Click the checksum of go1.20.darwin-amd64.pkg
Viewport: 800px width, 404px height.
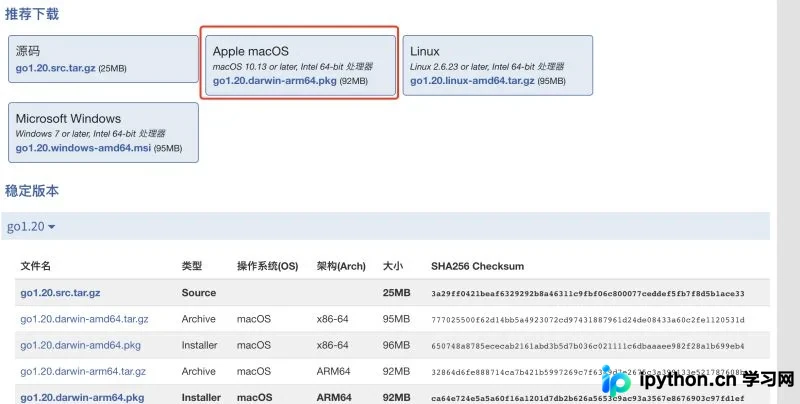pyautogui.click(x=588, y=346)
